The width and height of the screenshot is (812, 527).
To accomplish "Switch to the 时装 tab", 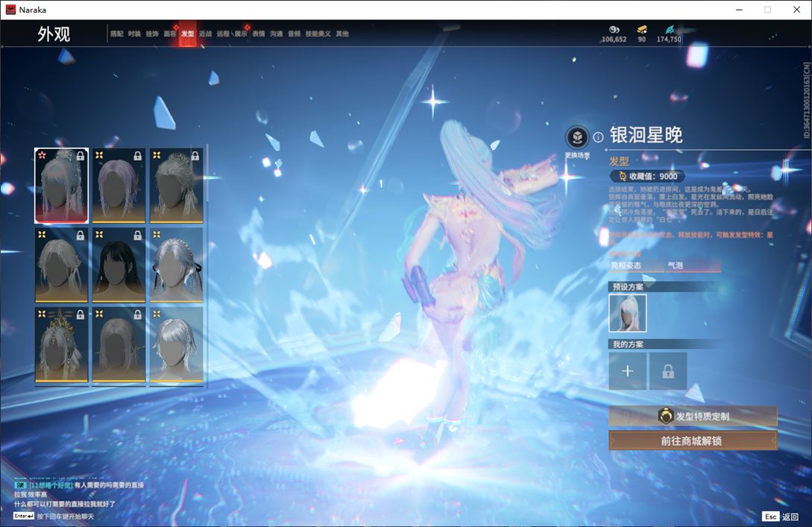I will point(134,34).
